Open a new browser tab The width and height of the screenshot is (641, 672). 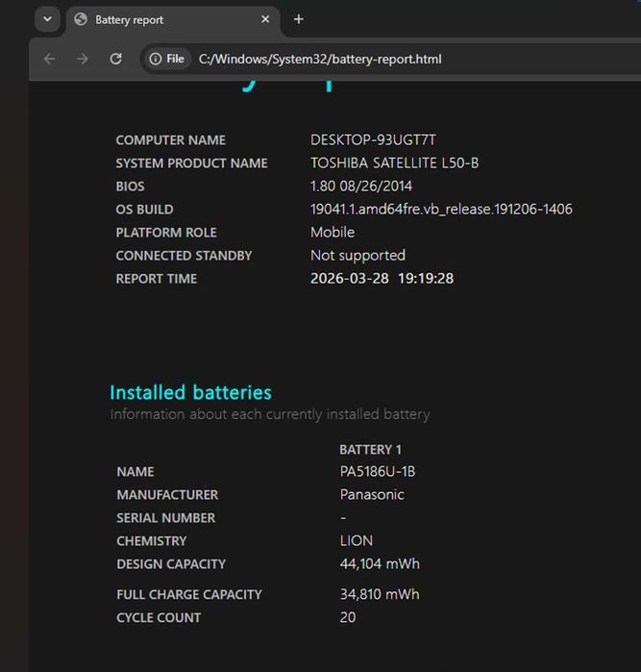[299, 19]
